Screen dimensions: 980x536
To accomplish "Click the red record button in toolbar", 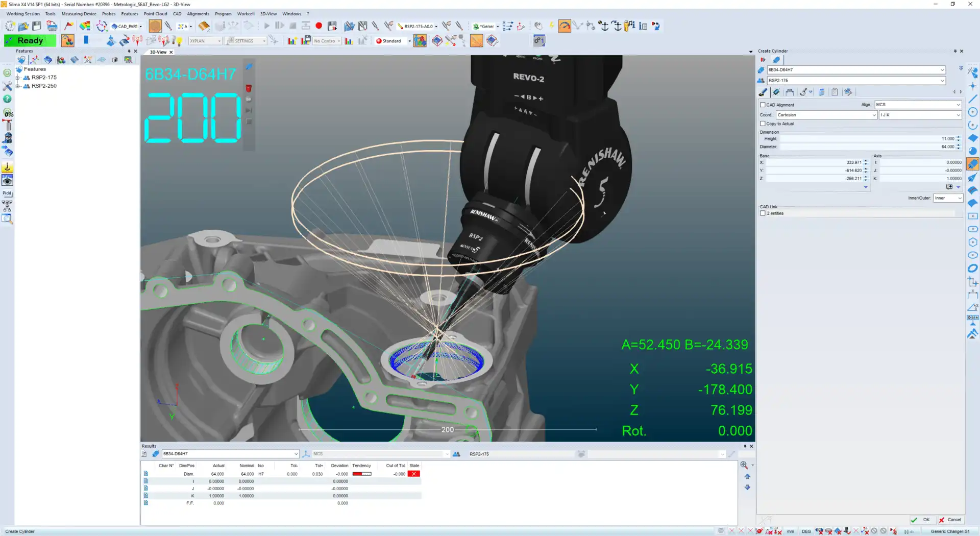I will pos(318,26).
